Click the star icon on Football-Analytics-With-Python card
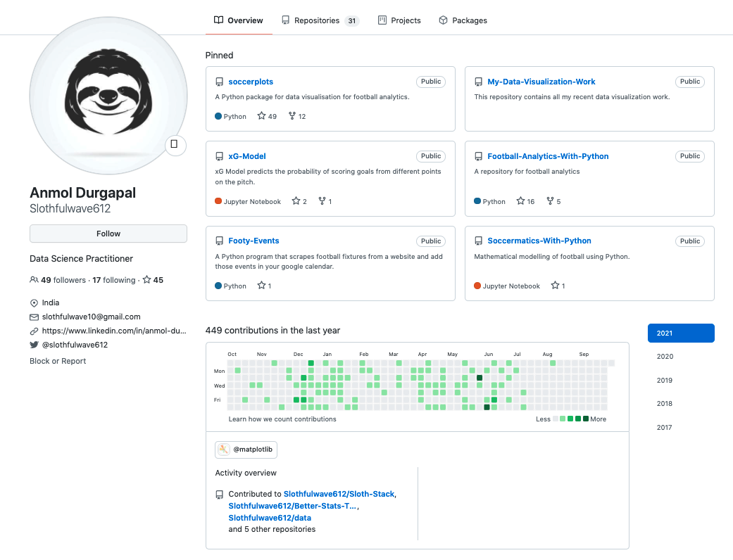 click(x=520, y=201)
